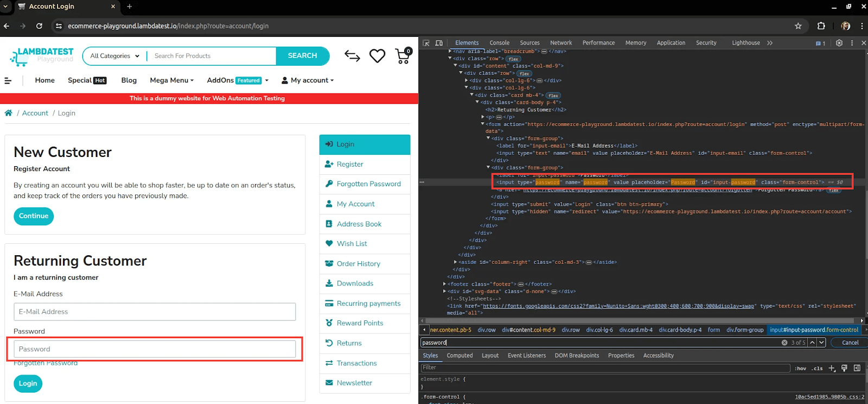Image resolution: width=868 pixels, height=404 pixels.
Task: Click the Login submit button
Action: tap(28, 383)
